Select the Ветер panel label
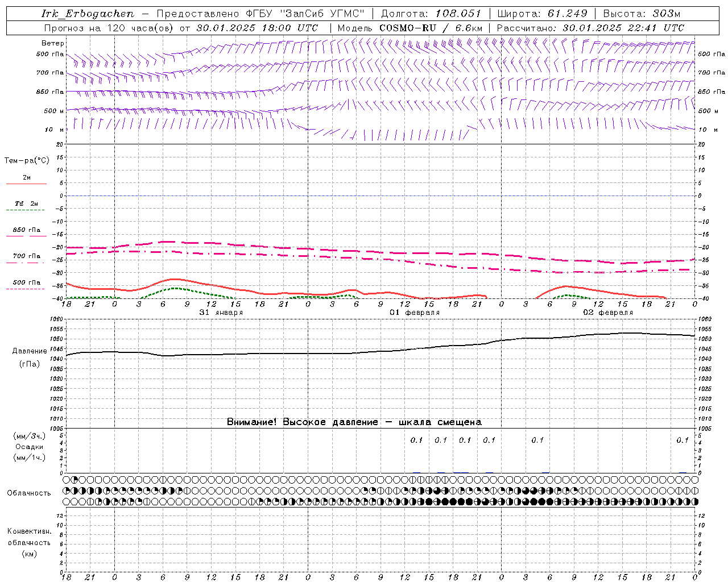 coord(53,43)
